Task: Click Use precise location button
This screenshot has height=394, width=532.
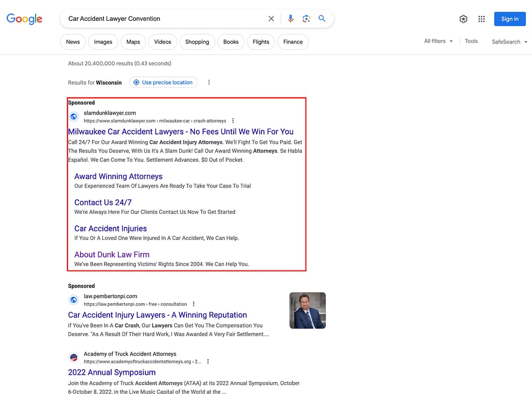Action: click(163, 83)
